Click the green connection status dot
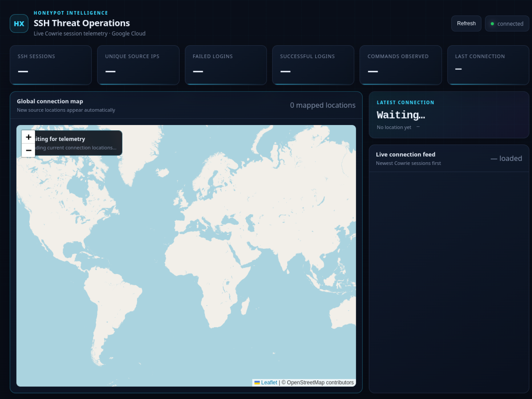The image size is (532, 399). [492, 24]
